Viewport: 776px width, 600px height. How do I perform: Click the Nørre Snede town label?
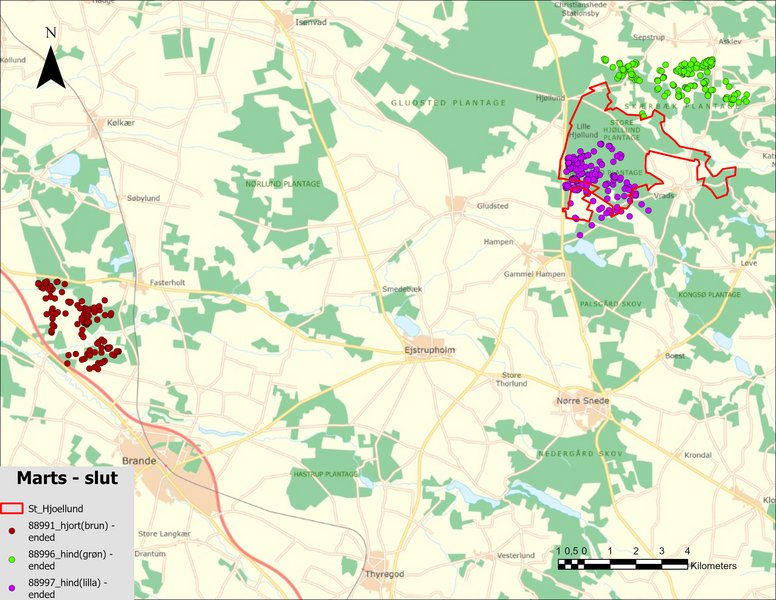[x=581, y=400]
